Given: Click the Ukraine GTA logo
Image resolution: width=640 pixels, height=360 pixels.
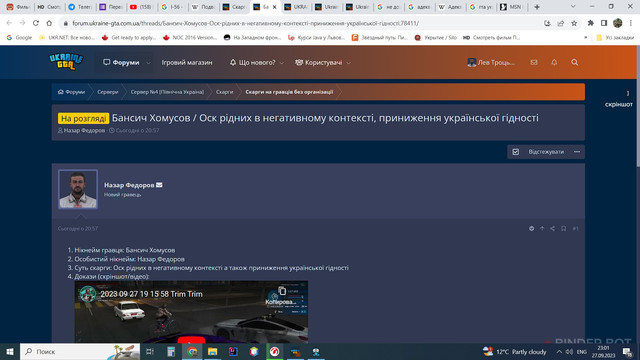Looking at the screenshot, I should 67,62.
